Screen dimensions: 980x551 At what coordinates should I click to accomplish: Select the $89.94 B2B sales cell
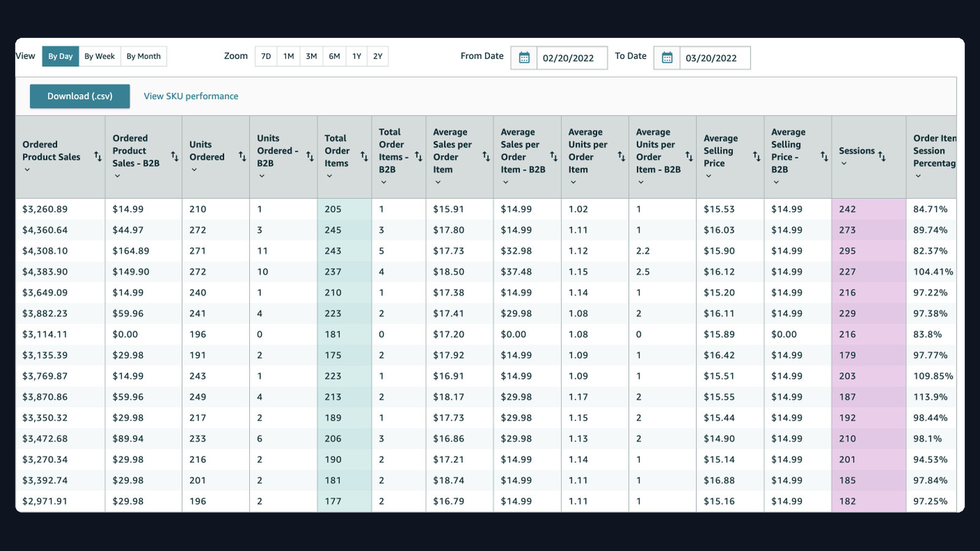(128, 438)
